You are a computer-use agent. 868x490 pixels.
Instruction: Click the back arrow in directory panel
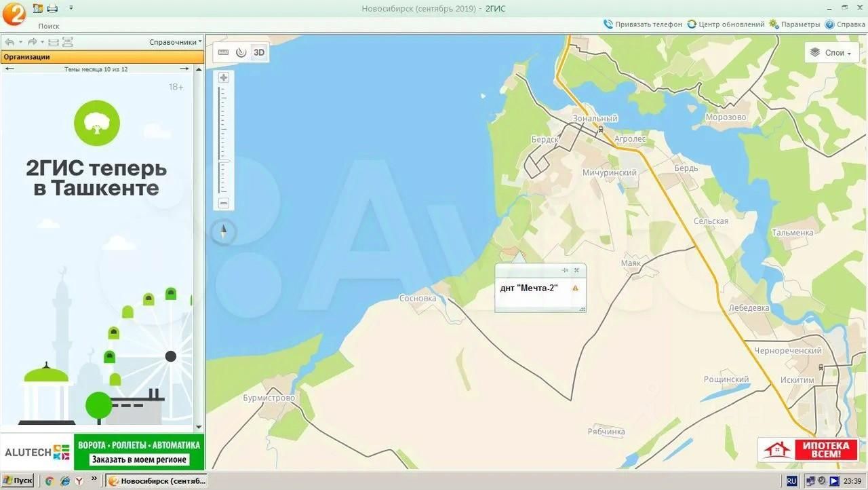[x=9, y=42]
